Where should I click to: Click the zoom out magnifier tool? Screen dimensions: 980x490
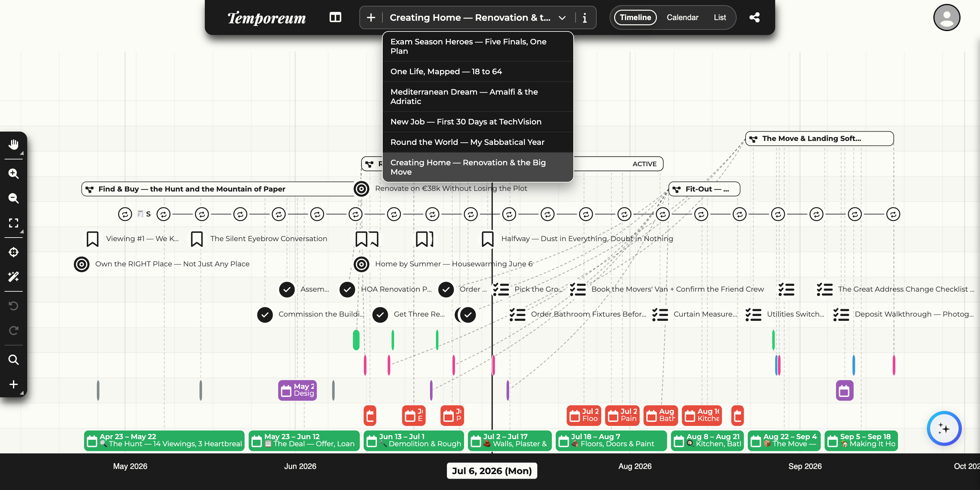(x=14, y=198)
